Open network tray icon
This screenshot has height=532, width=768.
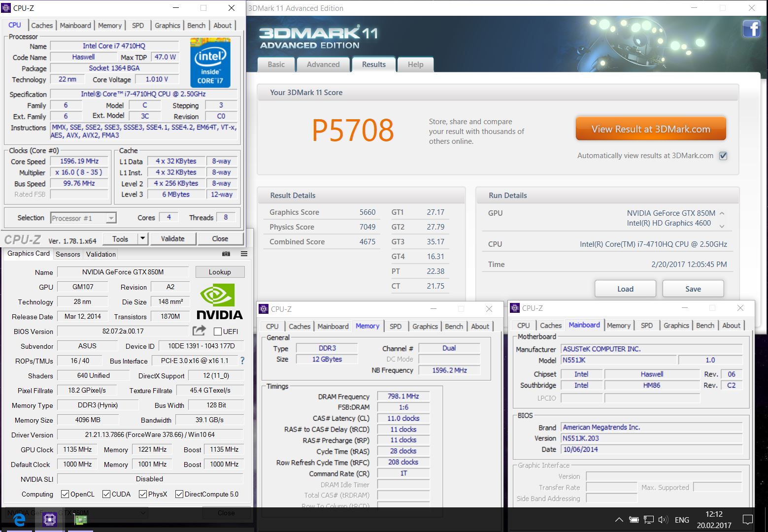[649, 520]
